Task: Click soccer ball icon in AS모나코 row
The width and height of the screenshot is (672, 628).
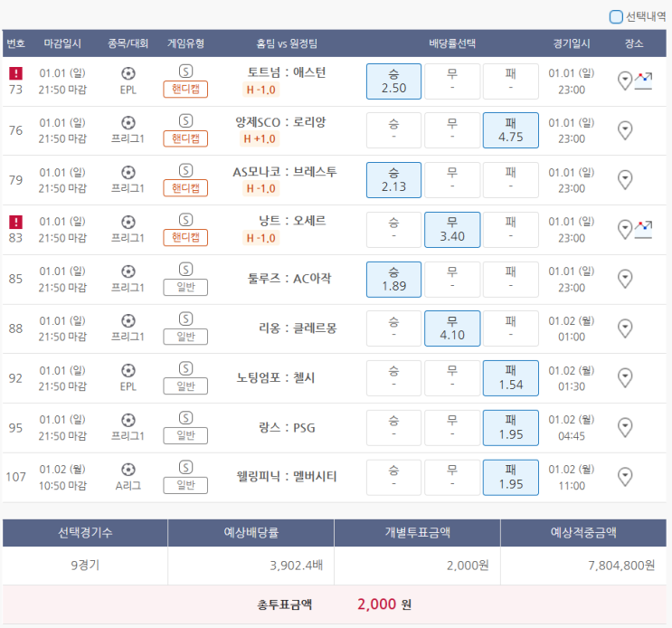Action: [x=128, y=172]
